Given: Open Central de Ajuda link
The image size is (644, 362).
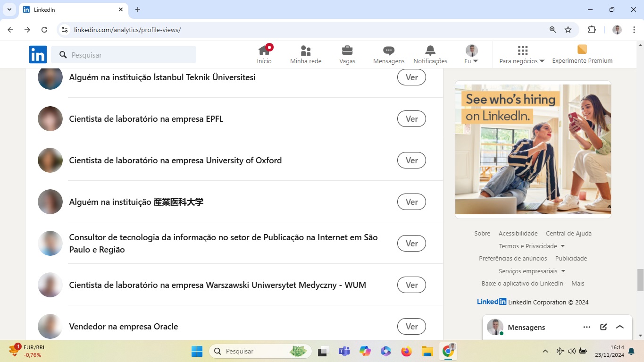Looking at the screenshot, I should [x=569, y=233].
